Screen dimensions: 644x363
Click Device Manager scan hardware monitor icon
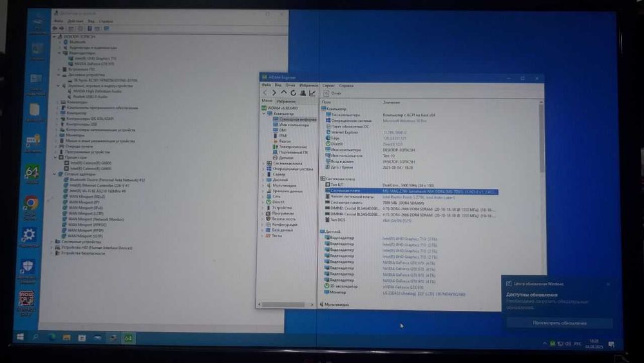(106, 28)
